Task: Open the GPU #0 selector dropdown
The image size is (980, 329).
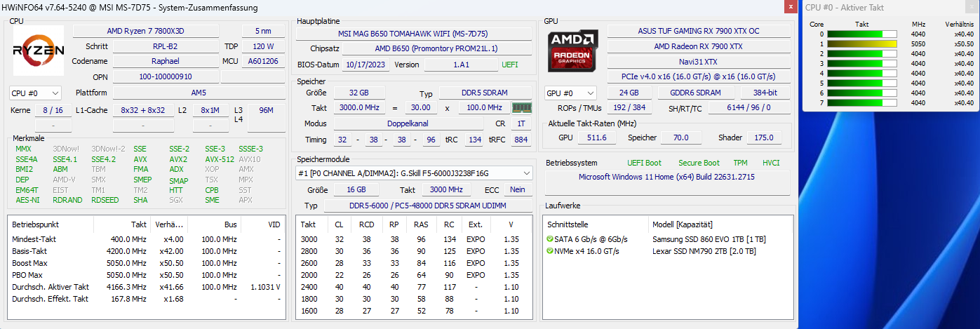Action: pyautogui.click(x=571, y=93)
